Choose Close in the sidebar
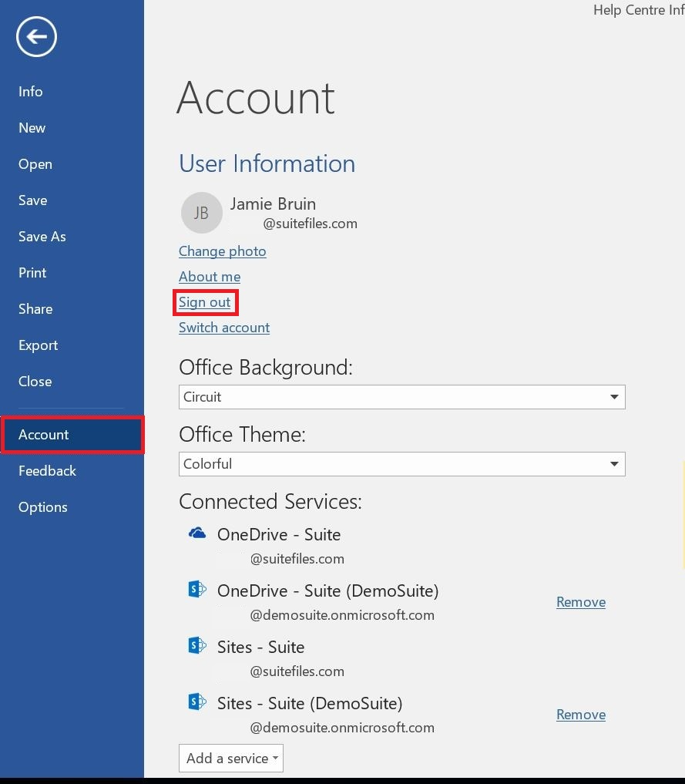Viewport: 685px width, 784px height. (x=35, y=382)
